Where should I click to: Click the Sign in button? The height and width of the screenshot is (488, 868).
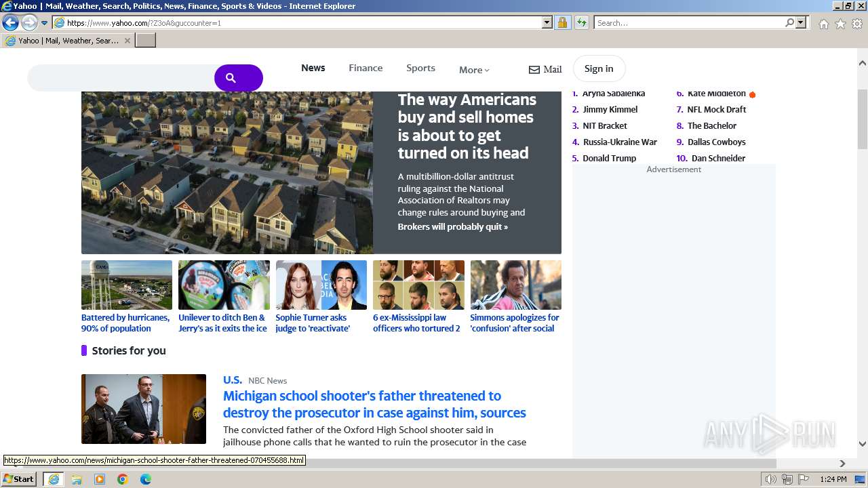[x=599, y=68]
